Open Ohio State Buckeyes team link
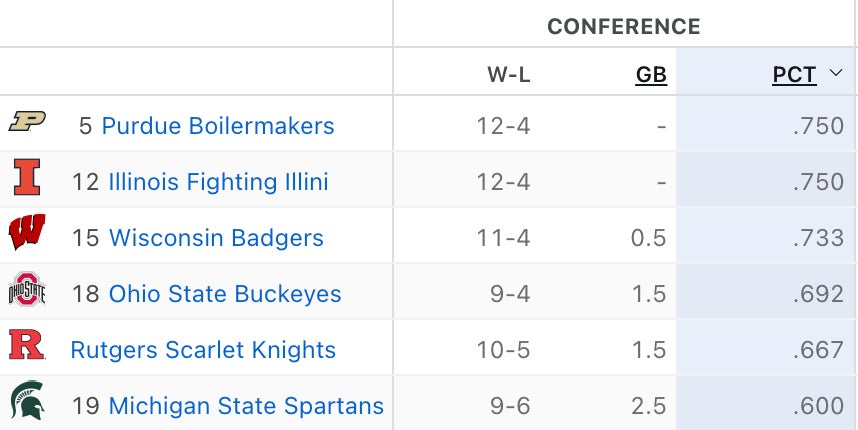Viewport: 858px width, 430px height. click(225, 294)
